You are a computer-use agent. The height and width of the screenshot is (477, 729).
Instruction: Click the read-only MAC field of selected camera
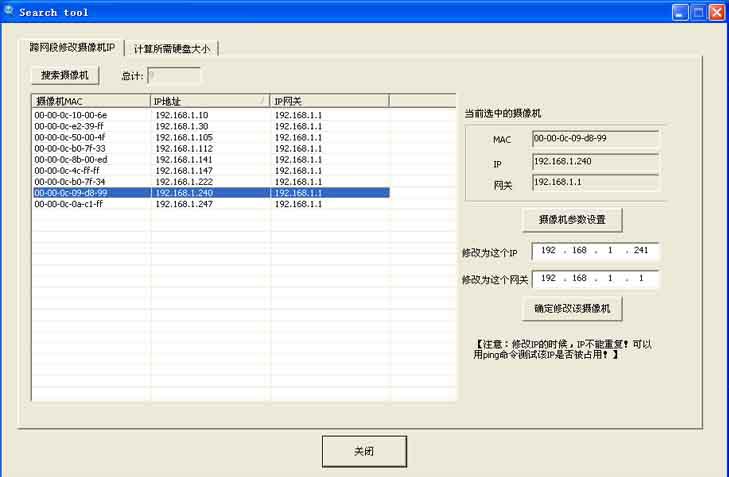pos(595,139)
